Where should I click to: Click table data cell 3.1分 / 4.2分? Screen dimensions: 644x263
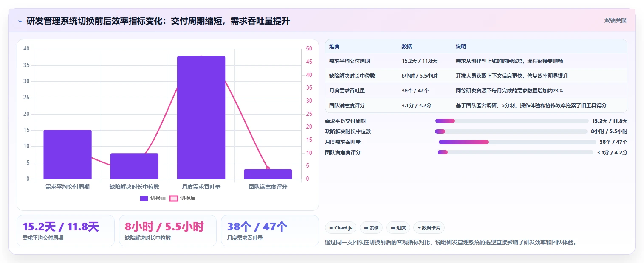pos(416,106)
